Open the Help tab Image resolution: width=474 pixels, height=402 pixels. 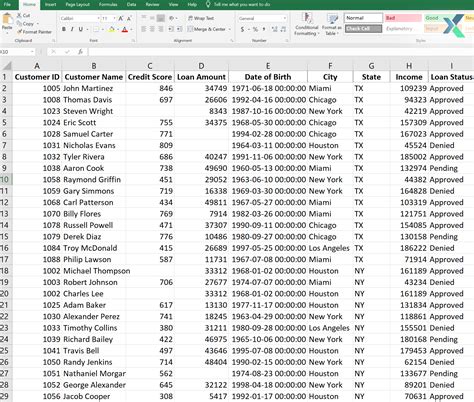(x=192, y=4)
